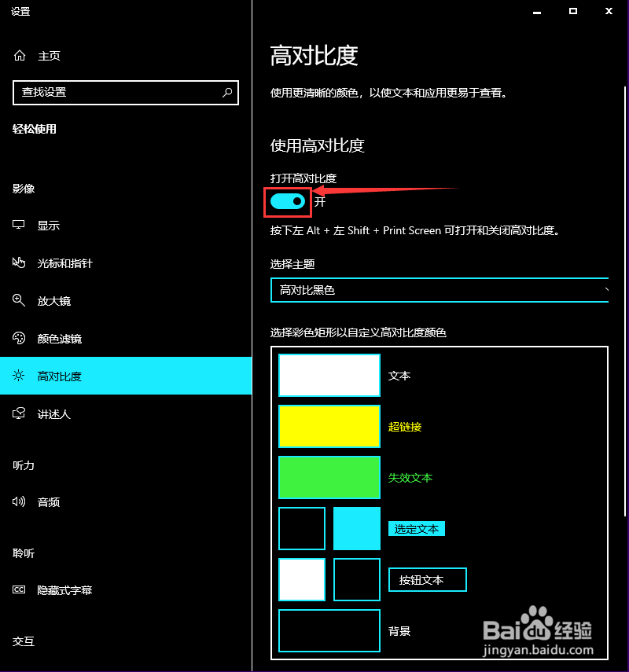
Task: Pick the white 文本 color rectangle
Action: [329, 376]
